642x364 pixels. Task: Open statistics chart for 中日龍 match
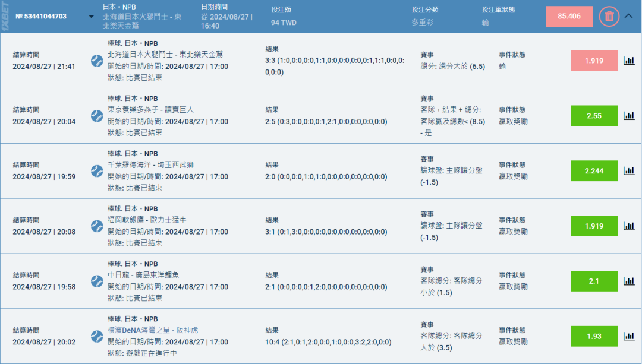point(629,281)
